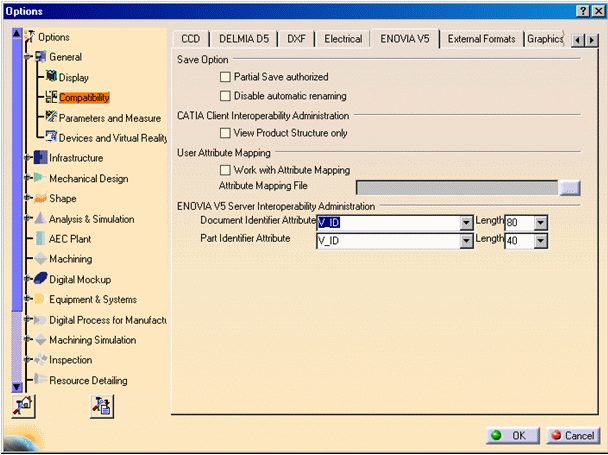Open the Part Identifier Attribute dropdown
This screenshot has width=608, height=455.
pyautogui.click(x=466, y=241)
